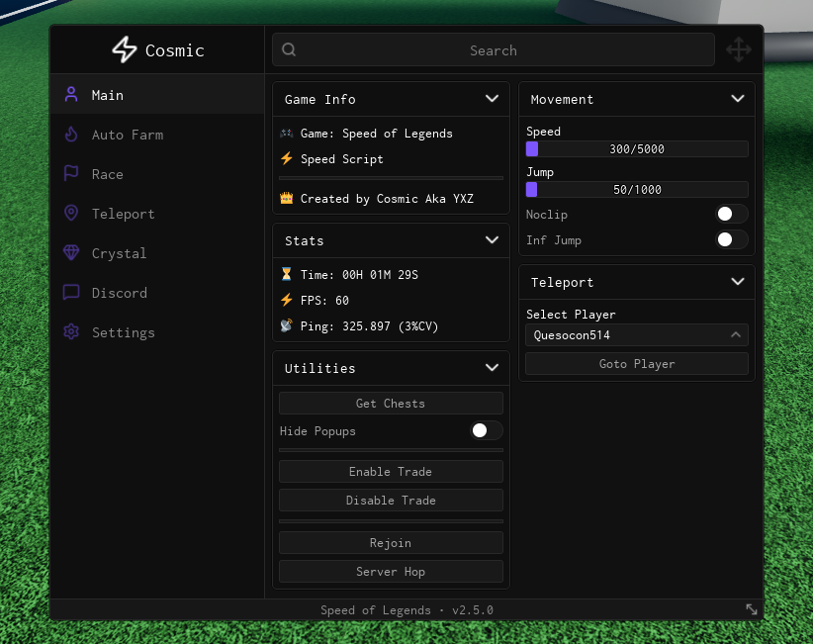This screenshot has height=644, width=813.
Task: Open the Race tab
Action: tap(157, 174)
